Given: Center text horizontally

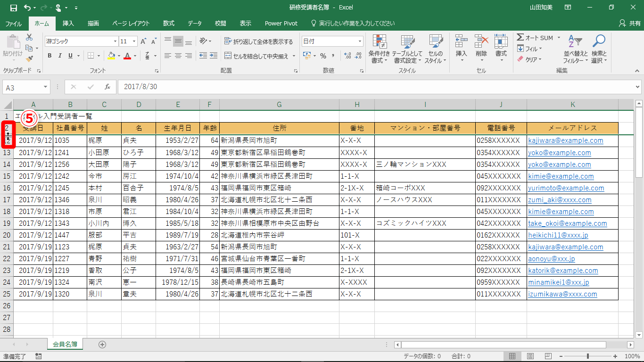Looking at the screenshot, I should pos(178,56).
